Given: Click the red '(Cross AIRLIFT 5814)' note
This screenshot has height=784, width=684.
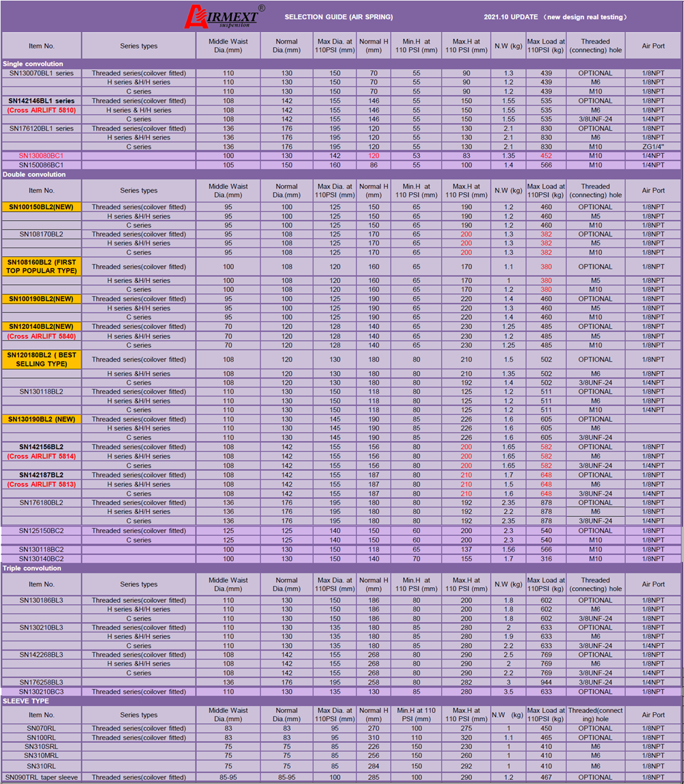Looking at the screenshot, I should point(42,457).
